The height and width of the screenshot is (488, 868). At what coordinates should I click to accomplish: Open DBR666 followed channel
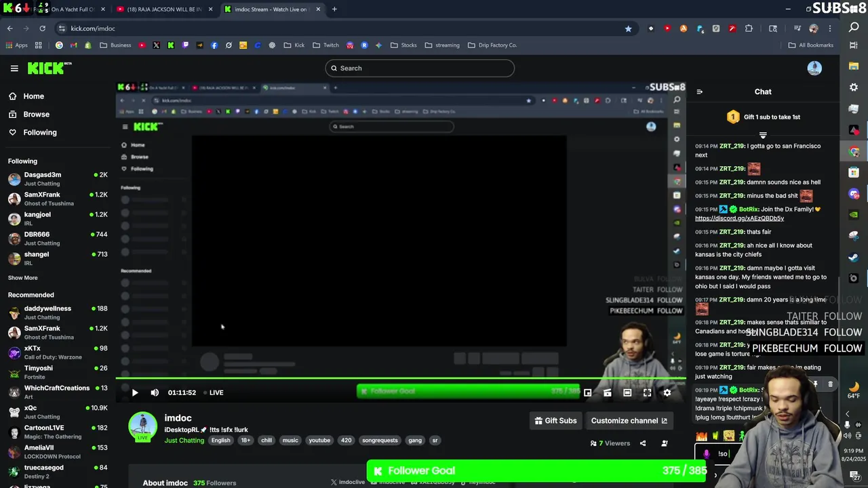point(58,239)
